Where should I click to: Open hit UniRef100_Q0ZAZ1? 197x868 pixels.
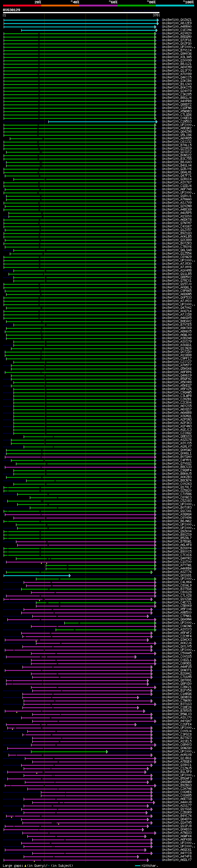[177, 20]
